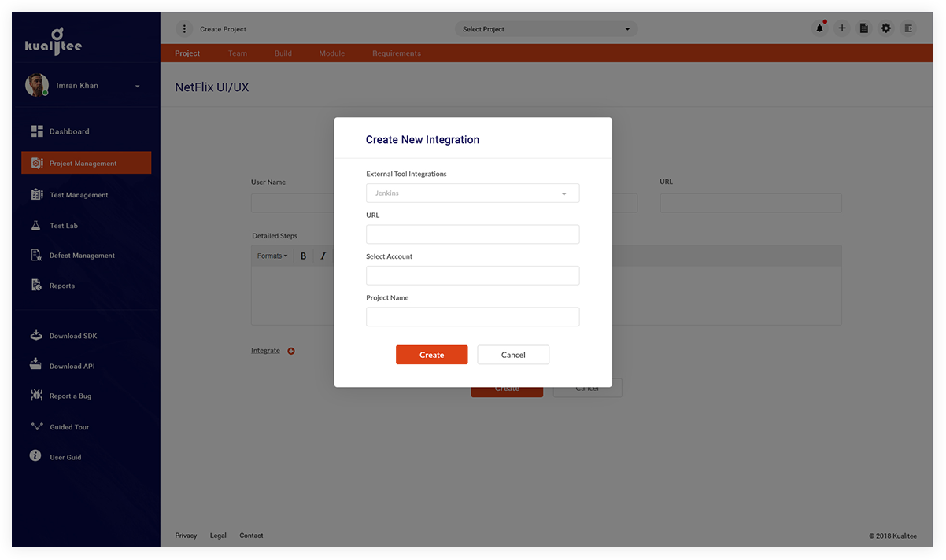946x560 pixels.
Task: Click the Integrate link
Action: [266, 351]
